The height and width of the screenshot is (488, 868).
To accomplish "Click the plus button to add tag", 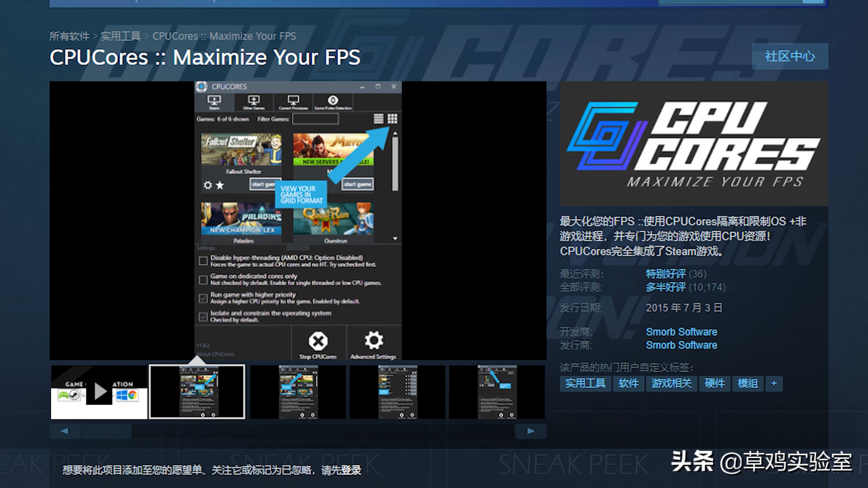I will pos(774,384).
